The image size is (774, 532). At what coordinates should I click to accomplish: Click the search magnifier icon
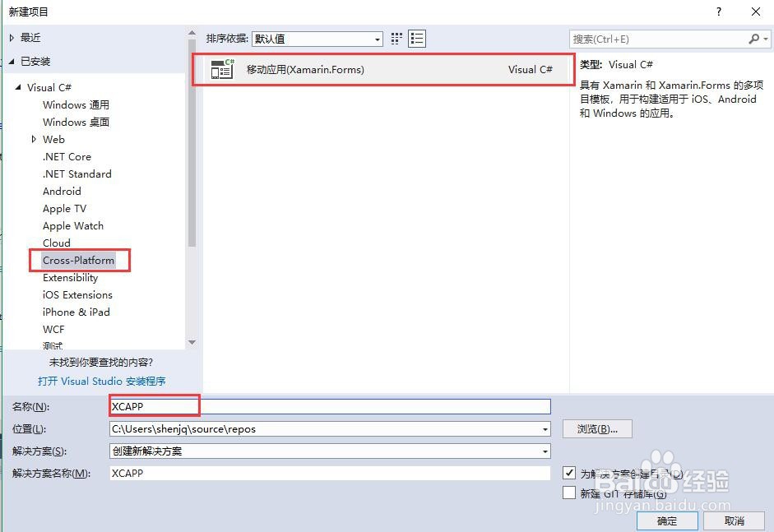(x=753, y=39)
